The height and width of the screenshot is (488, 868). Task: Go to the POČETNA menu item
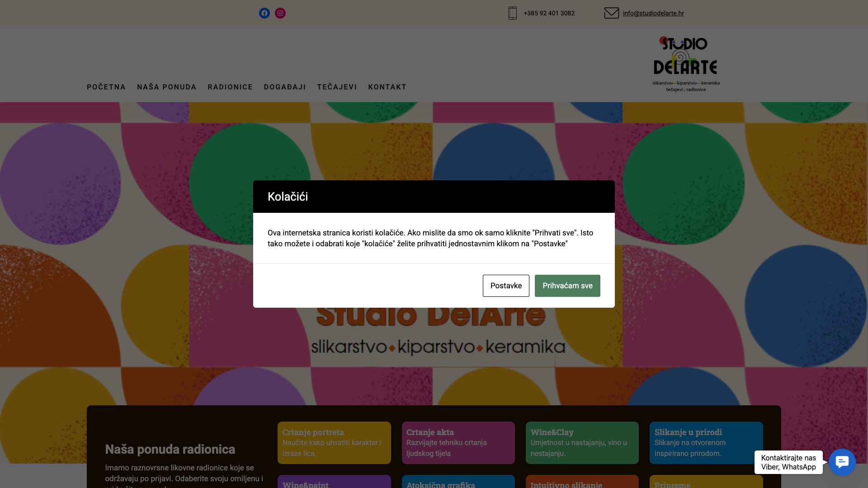[x=106, y=87]
